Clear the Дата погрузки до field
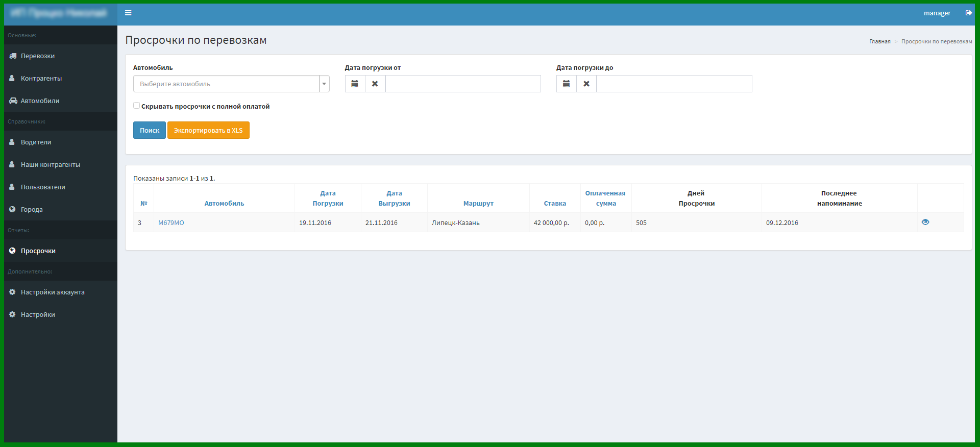The image size is (980, 447). click(x=586, y=84)
